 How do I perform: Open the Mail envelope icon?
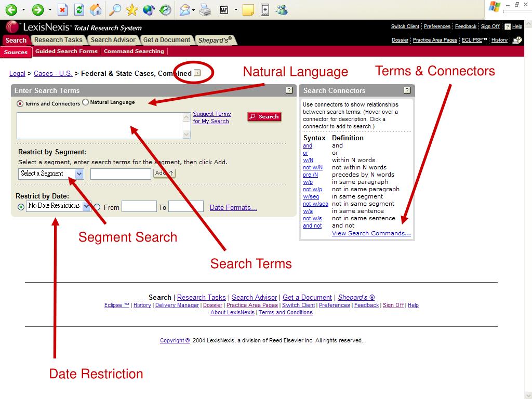[x=185, y=10]
